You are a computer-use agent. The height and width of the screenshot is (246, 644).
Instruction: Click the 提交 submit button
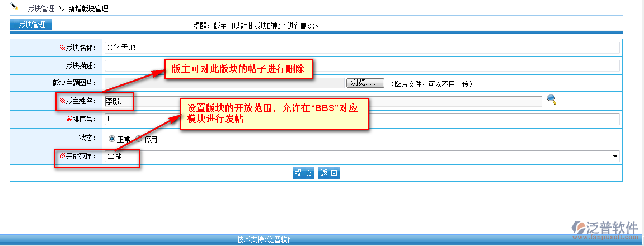click(x=303, y=173)
